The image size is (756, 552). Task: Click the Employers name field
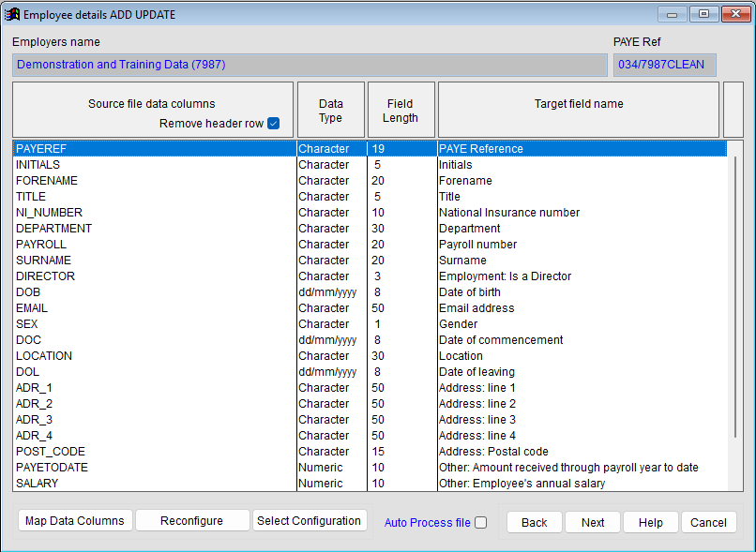point(310,65)
